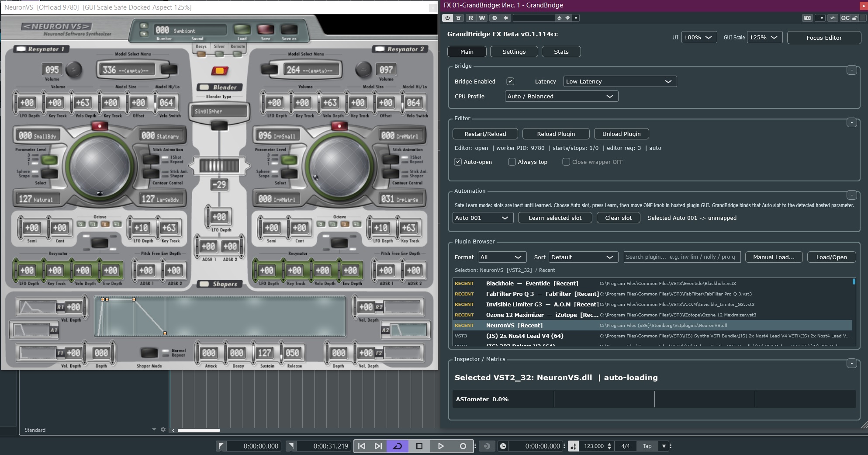
Task: Click the transport Record button
Action: [x=463, y=446]
